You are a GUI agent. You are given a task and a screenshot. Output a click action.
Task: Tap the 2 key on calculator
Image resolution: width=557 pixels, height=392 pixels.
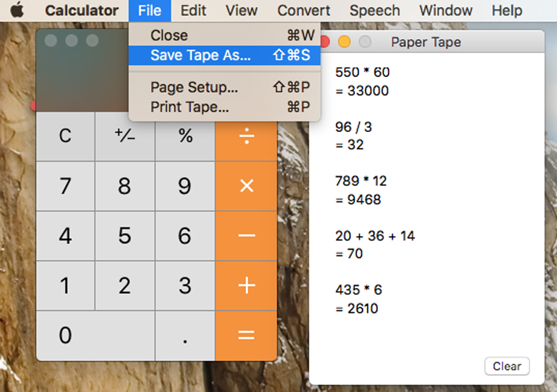[125, 285]
